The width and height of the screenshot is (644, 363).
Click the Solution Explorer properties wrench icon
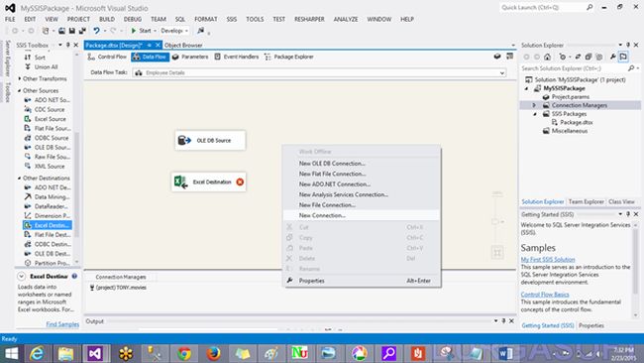[x=612, y=57]
